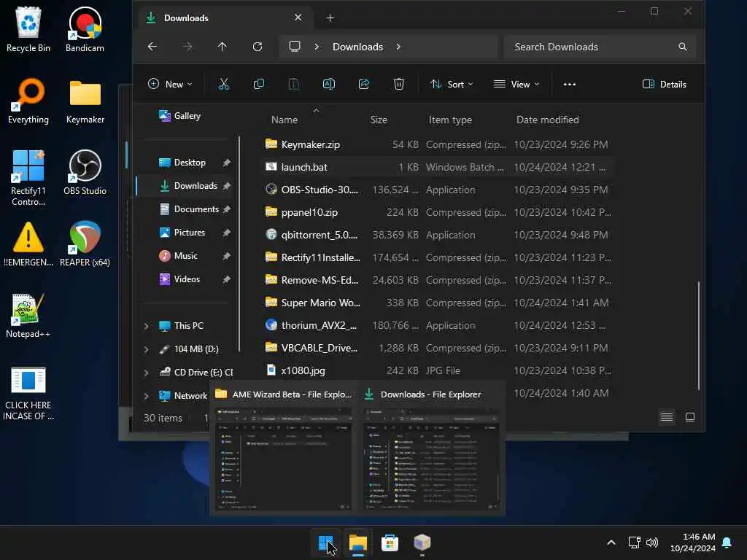Open REAPER (x64) desktop icon
The width and height of the screenshot is (747, 560).
(85, 244)
